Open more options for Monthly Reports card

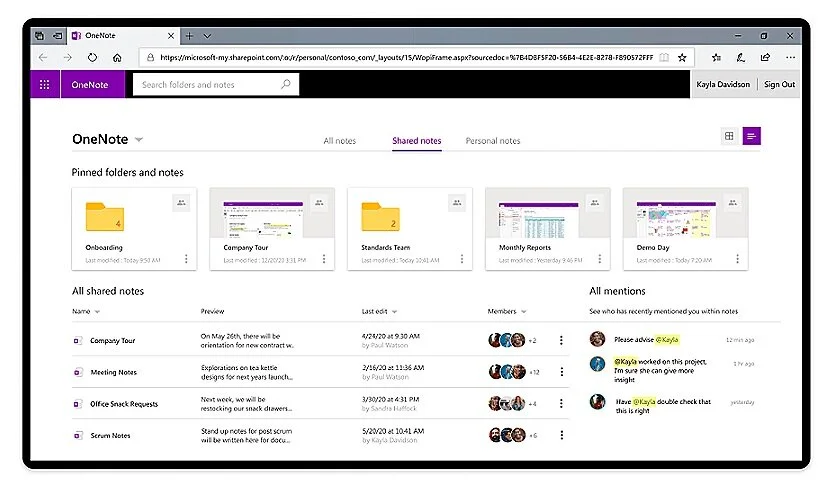(600, 259)
